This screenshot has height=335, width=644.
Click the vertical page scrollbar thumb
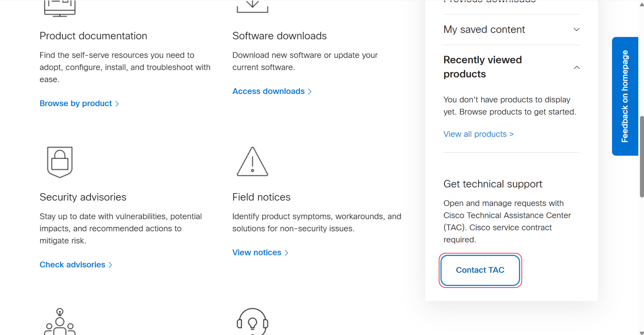tap(641, 157)
